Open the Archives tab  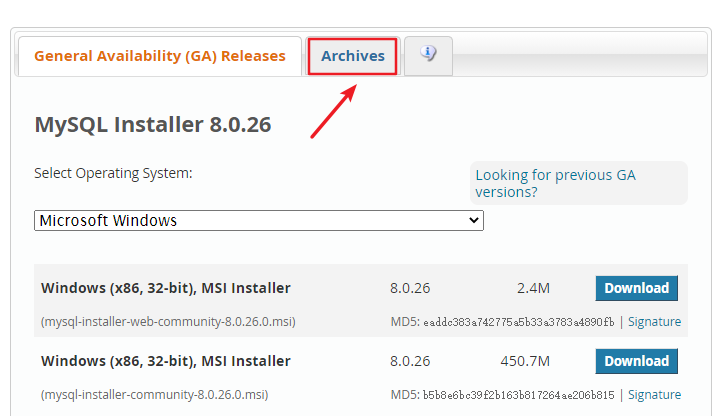(352, 56)
